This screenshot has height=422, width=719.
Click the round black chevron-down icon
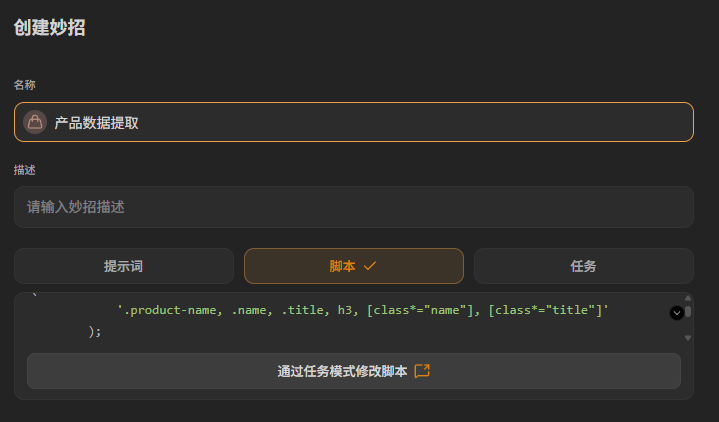click(x=676, y=313)
